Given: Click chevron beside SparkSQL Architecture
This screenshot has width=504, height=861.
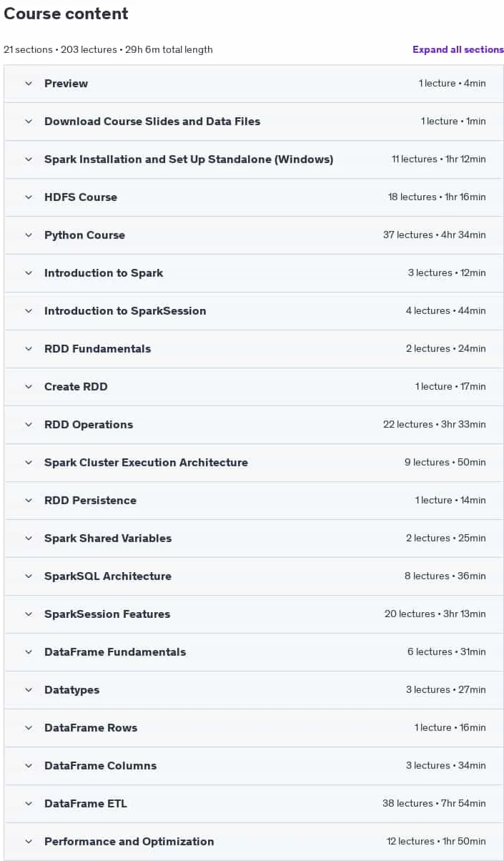Looking at the screenshot, I should click(29, 576).
